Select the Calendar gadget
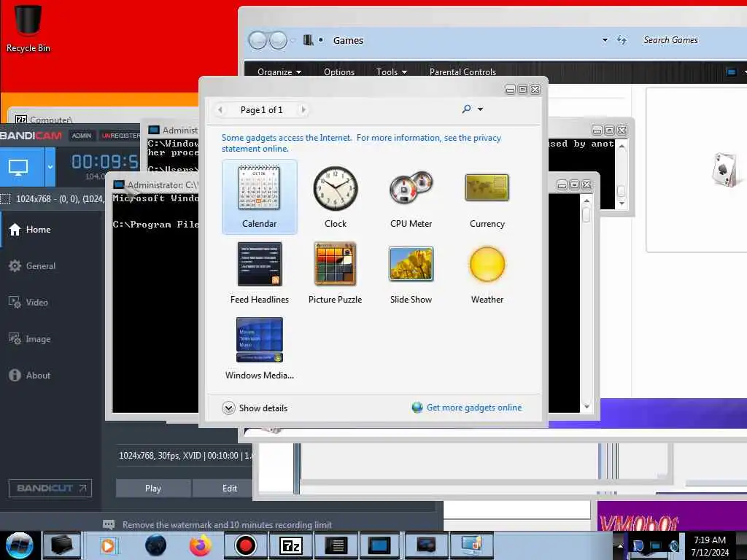 259,197
